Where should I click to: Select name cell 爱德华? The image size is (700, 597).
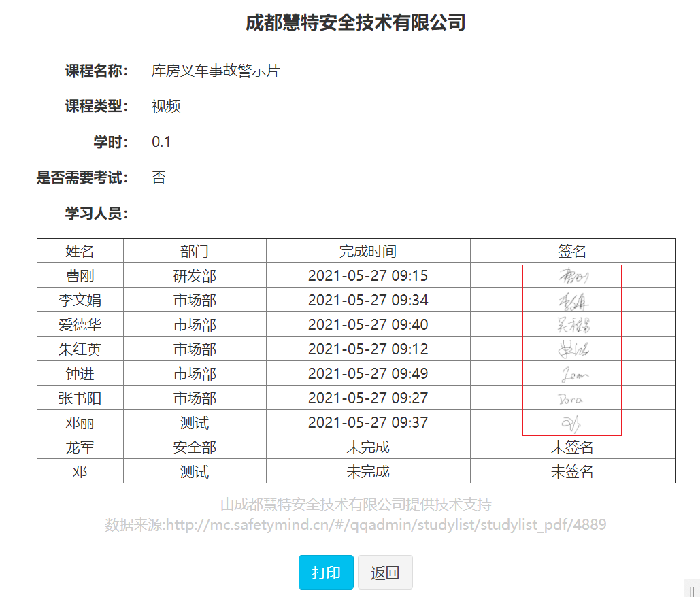coord(80,325)
